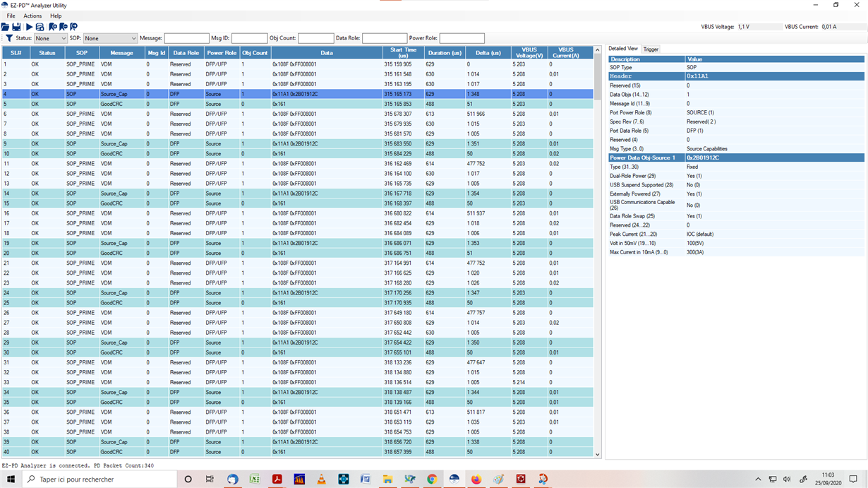Click the Duration (us) column header
Screen dimensions: 868x488
pyautogui.click(x=445, y=53)
